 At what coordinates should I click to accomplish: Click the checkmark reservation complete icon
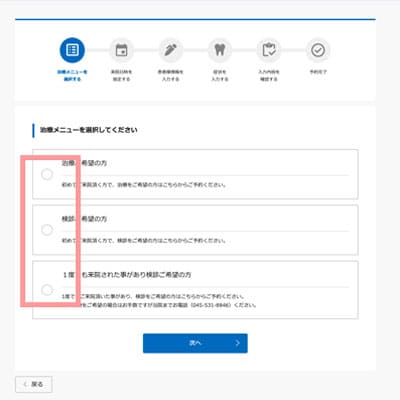(318, 50)
